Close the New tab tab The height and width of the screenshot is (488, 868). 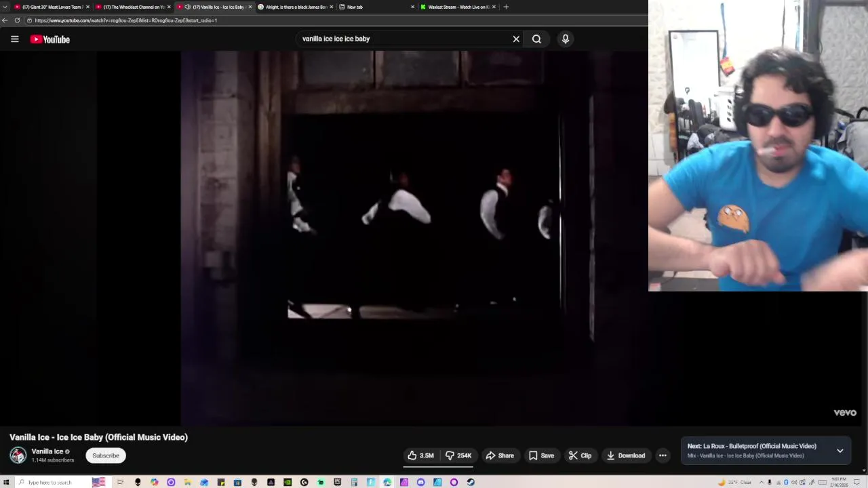412,7
